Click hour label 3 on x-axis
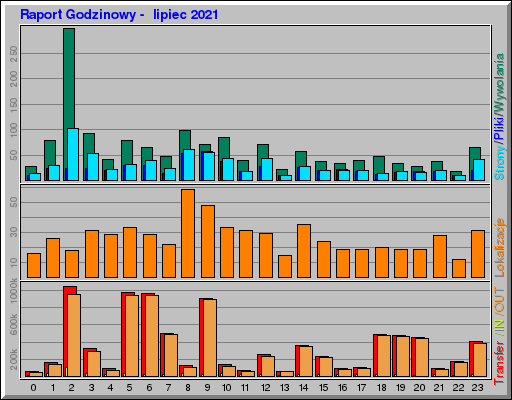The height and width of the screenshot is (400, 512). click(x=91, y=388)
